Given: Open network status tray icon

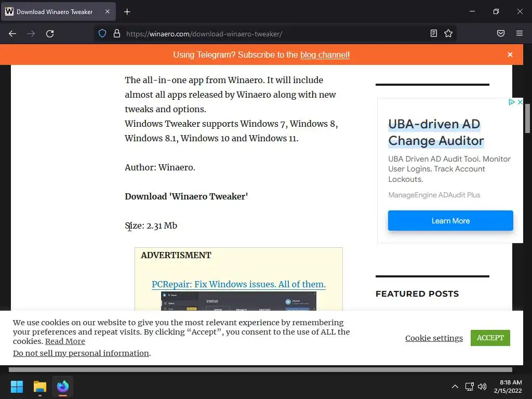Looking at the screenshot, I should (x=470, y=387).
